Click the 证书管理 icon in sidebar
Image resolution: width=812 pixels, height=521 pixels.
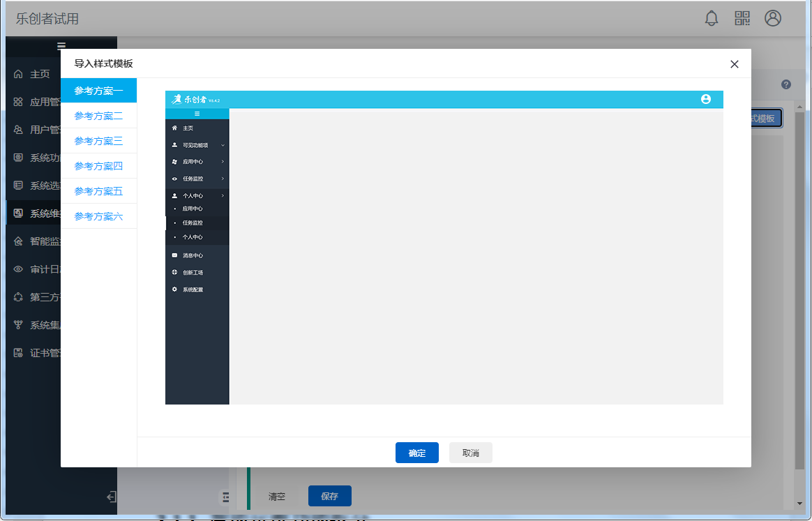pos(18,353)
